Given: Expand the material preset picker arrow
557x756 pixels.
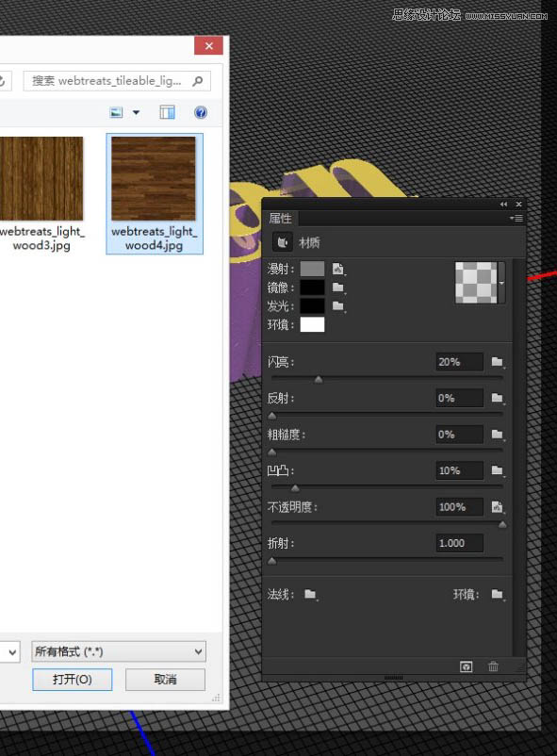Looking at the screenshot, I should 501,283.
